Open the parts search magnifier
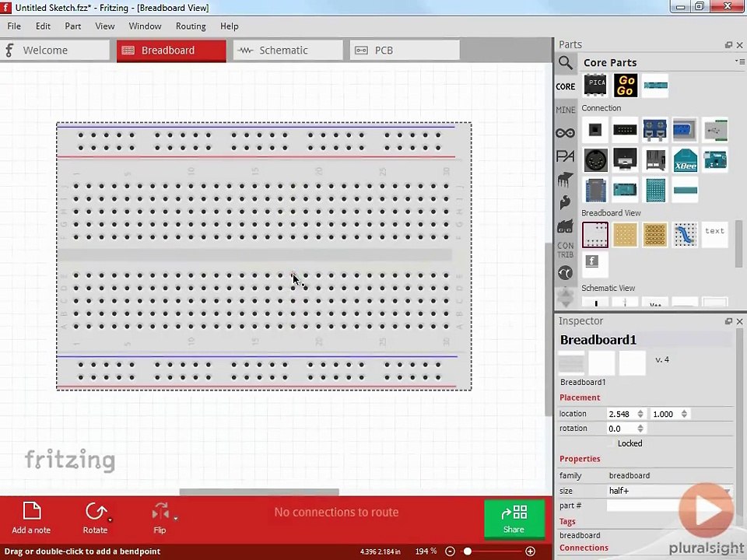 click(x=566, y=62)
